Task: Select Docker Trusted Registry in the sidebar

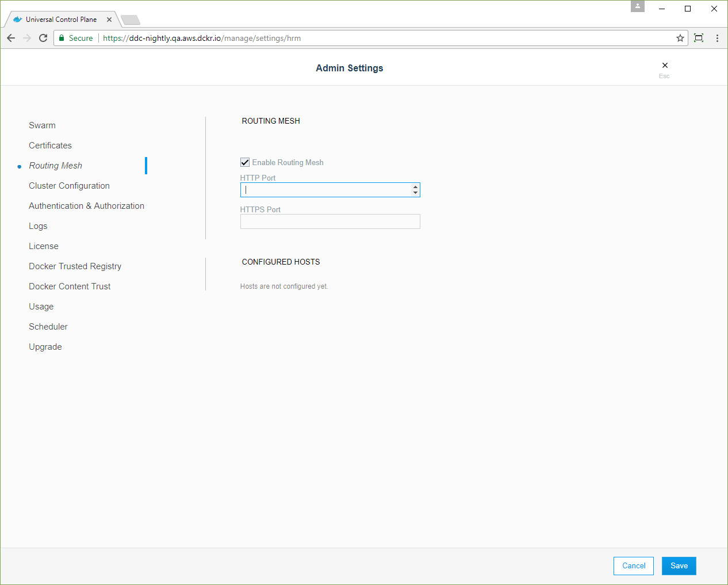Action: tap(75, 266)
